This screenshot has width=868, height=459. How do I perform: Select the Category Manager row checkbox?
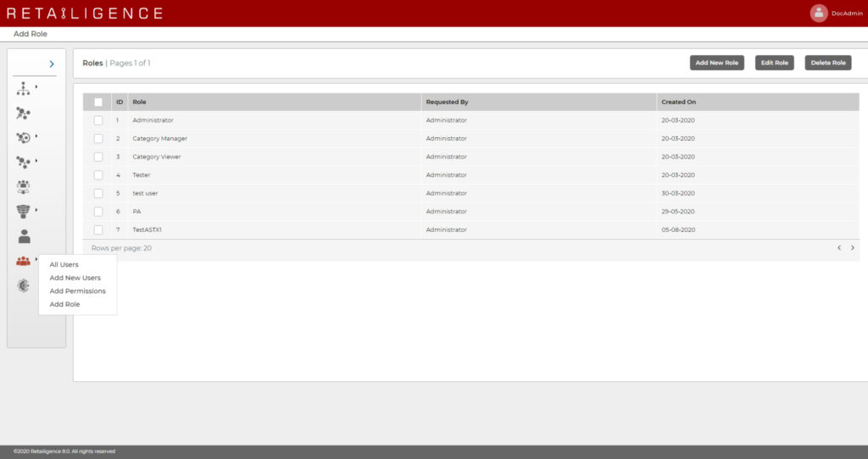point(98,138)
